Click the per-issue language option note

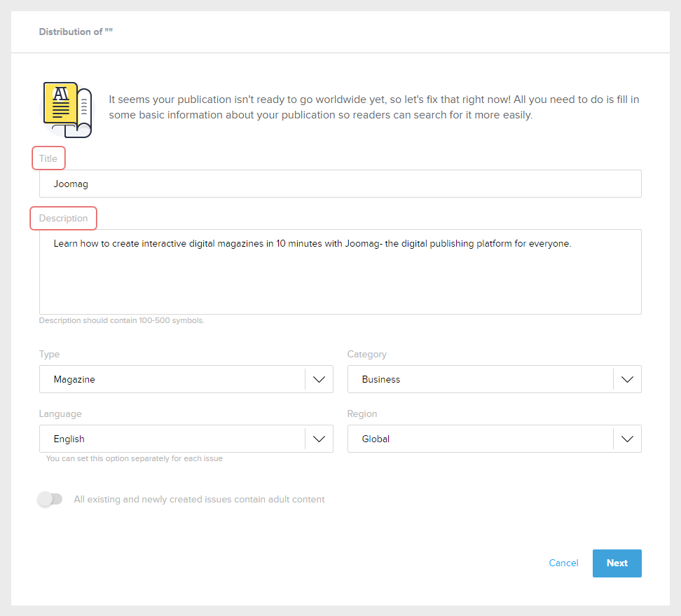[134, 458]
